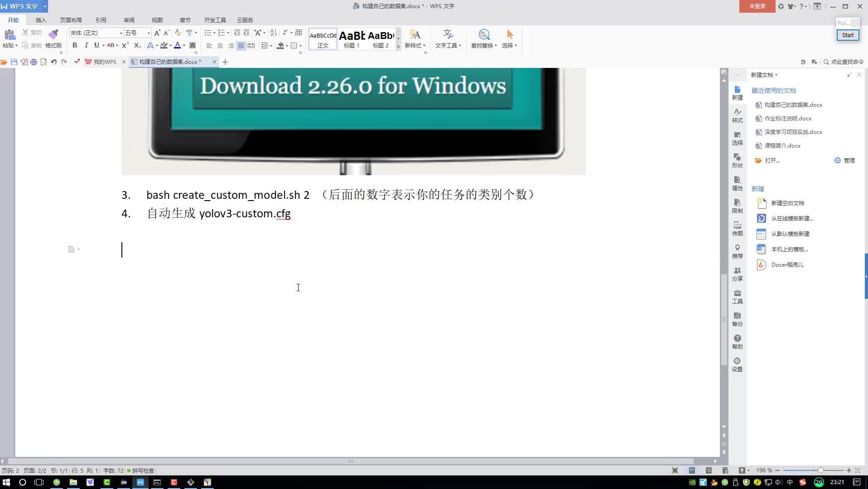Increase paragraph indent

[246, 33]
